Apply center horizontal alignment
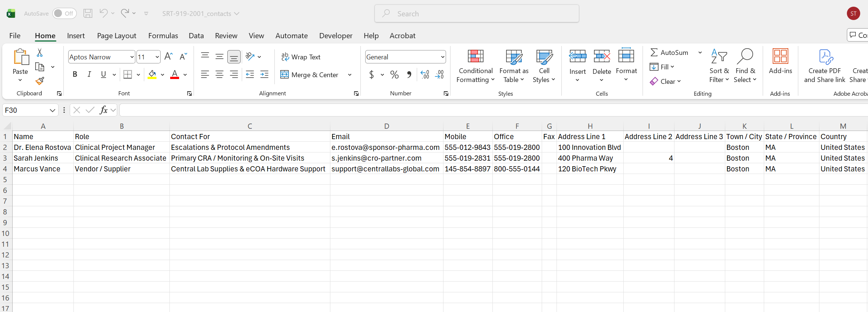 tap(220, 75)
